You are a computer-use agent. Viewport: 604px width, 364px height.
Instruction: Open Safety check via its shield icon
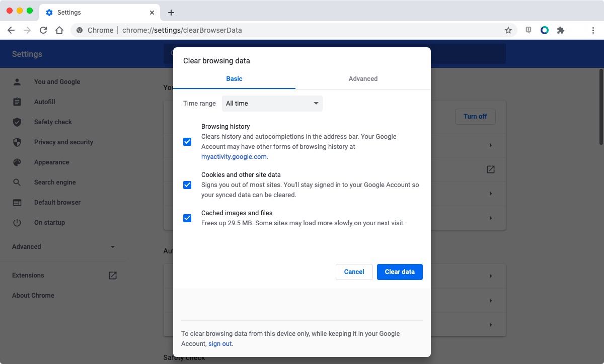click(x=17, y=122)
